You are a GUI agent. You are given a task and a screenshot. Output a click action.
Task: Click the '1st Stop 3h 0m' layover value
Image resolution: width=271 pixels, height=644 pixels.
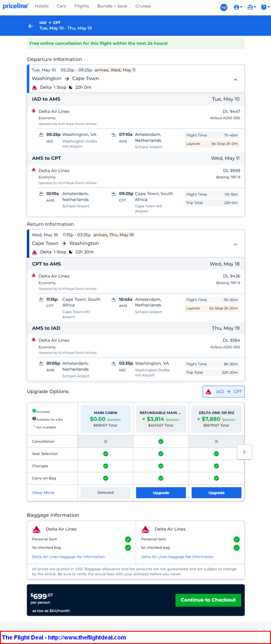[224, 144]
